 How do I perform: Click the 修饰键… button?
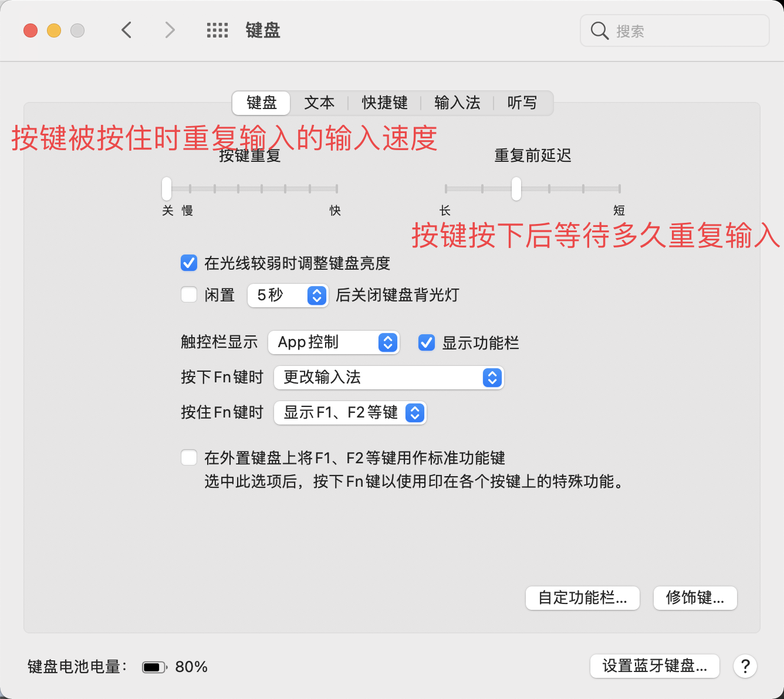click(x=695, y=598)
